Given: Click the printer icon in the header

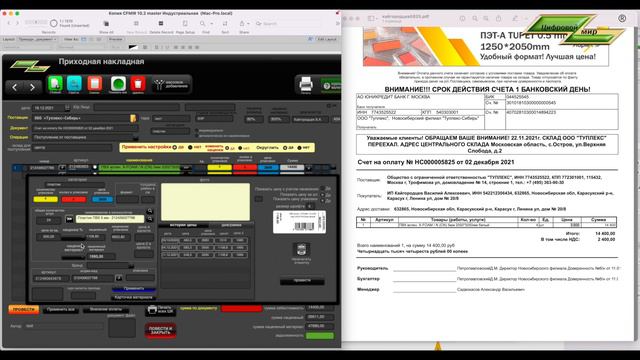Looking at the screenshot, I should [306, 84].
